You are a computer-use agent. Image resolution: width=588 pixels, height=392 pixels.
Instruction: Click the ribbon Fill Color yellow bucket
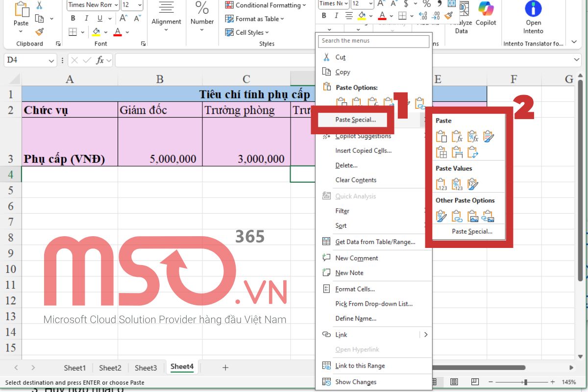pos(96,32)
